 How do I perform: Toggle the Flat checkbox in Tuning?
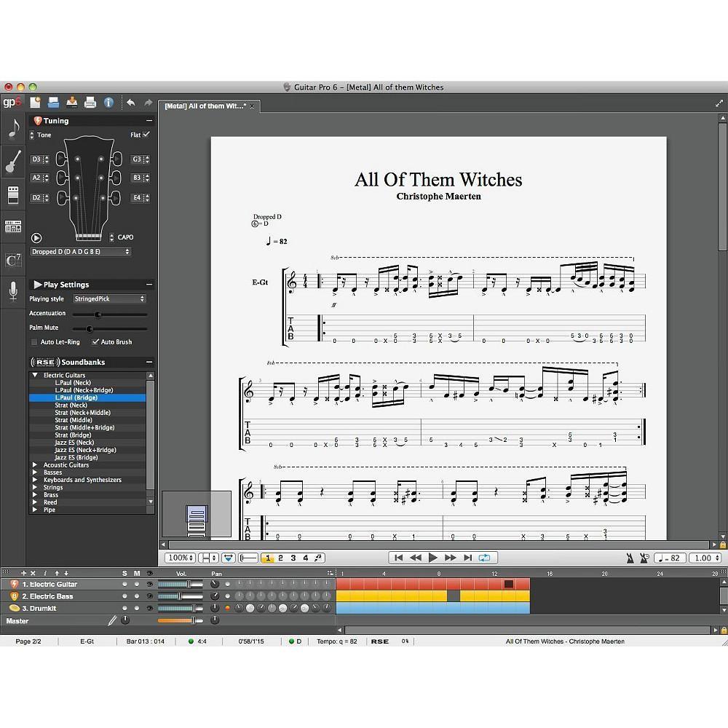pyautogui.click(x=146, y=135)
